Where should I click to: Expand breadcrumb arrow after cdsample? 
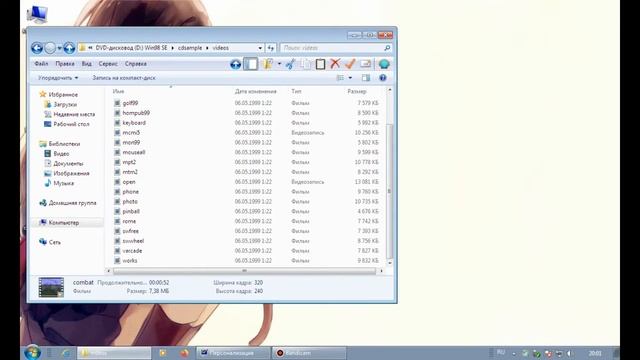click(x=207, y=48)
